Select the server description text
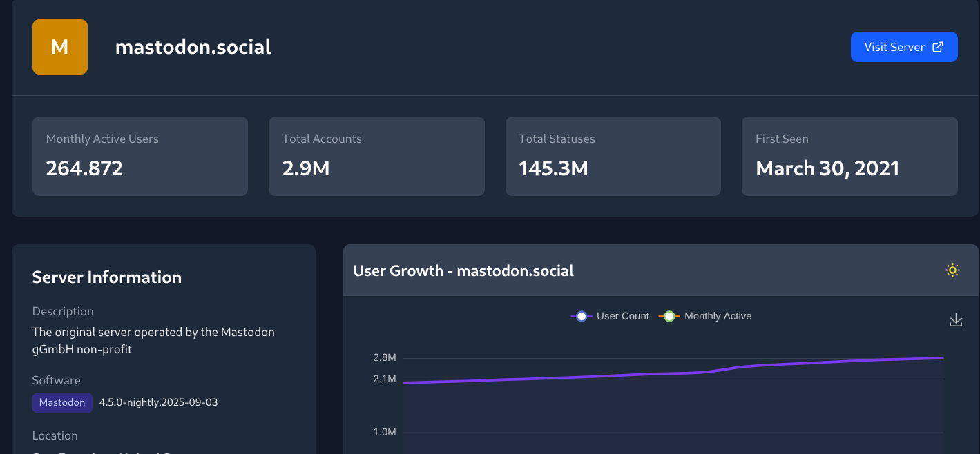Image resolution: width=980 pixels, height=454 pixels. pyautogui.click(x=153, y=341)
